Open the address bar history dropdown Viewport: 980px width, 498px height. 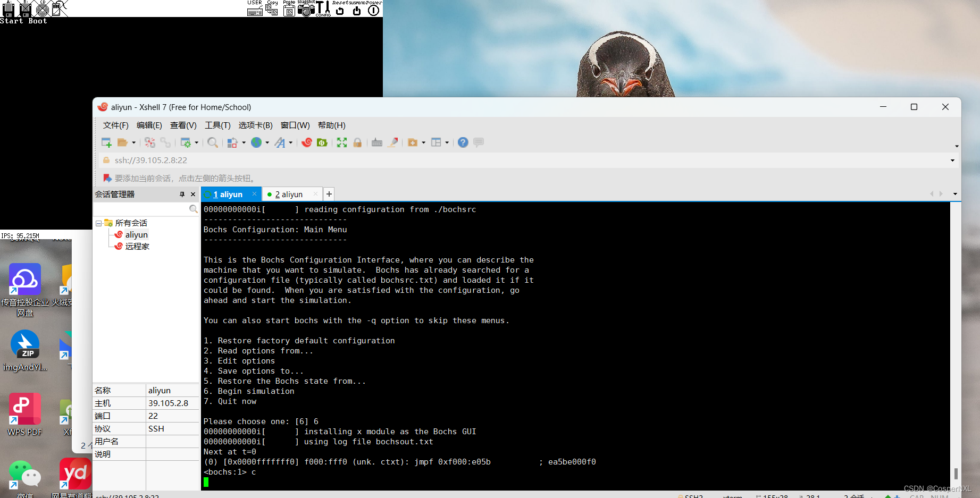[x=952, y=161]
